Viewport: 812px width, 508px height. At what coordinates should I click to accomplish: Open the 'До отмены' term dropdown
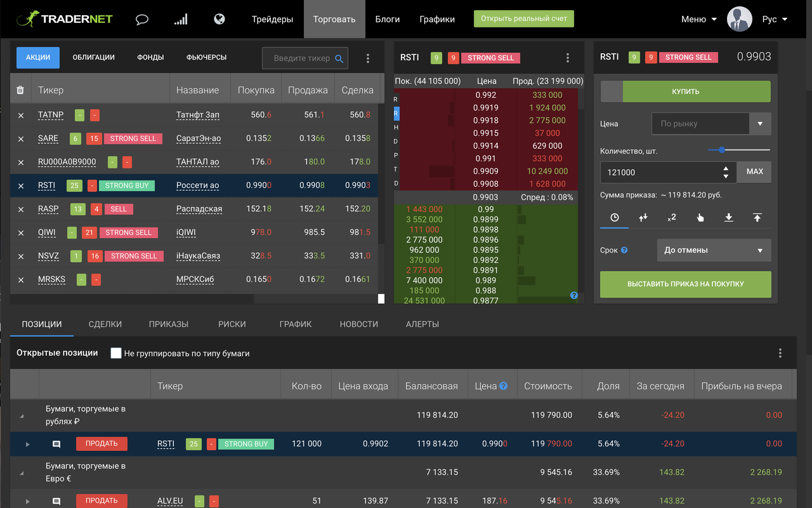(x=714, y=250)
